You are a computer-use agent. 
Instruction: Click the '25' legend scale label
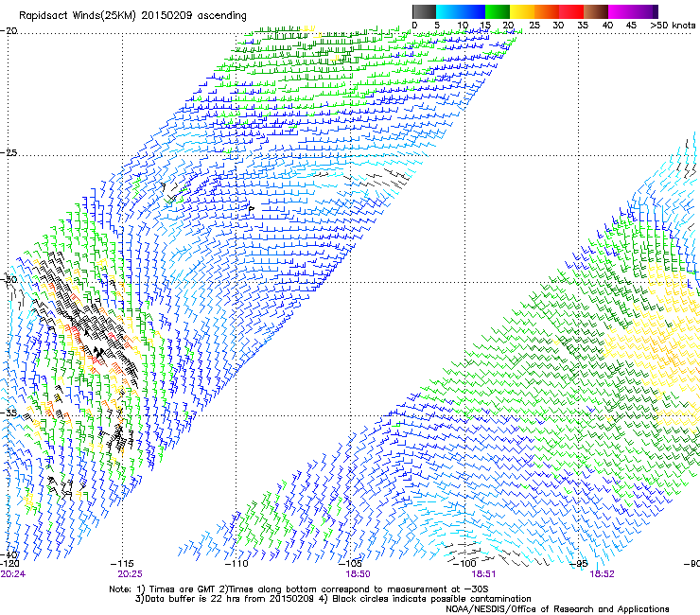(534, 26)
